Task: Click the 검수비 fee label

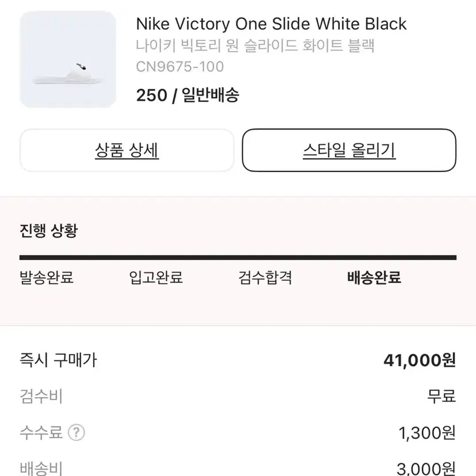Action: 41,396
